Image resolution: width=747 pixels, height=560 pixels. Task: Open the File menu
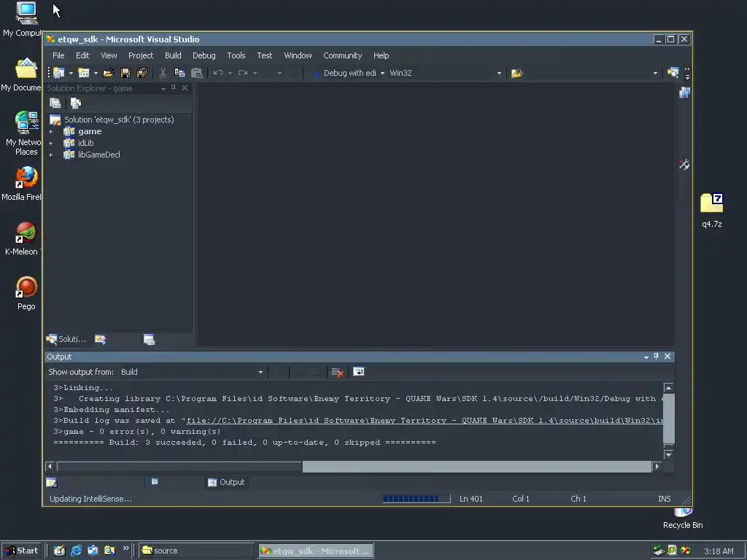(x=58, y=55)
